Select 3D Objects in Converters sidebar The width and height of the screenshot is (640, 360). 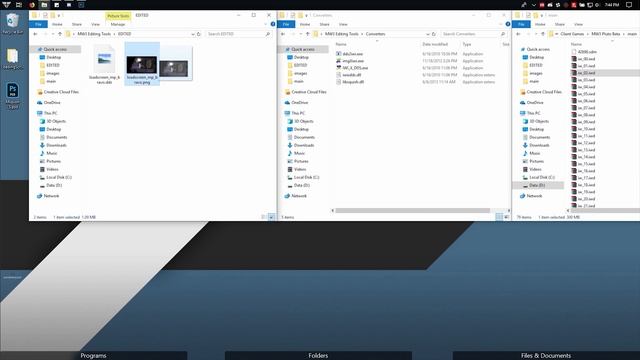coord(304,121)
